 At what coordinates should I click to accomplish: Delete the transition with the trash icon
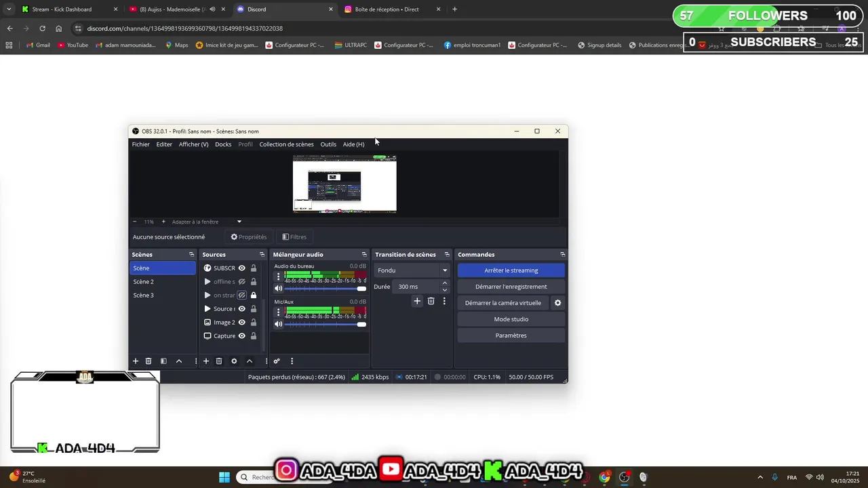pos(431,301)
